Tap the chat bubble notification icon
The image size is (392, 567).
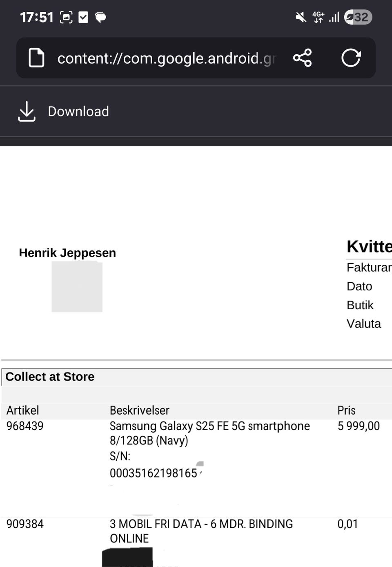tap(100, 17)
